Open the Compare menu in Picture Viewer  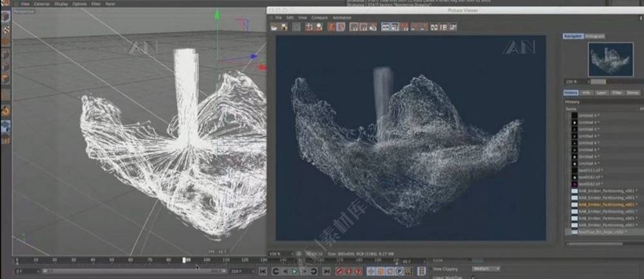click(319, 17)
